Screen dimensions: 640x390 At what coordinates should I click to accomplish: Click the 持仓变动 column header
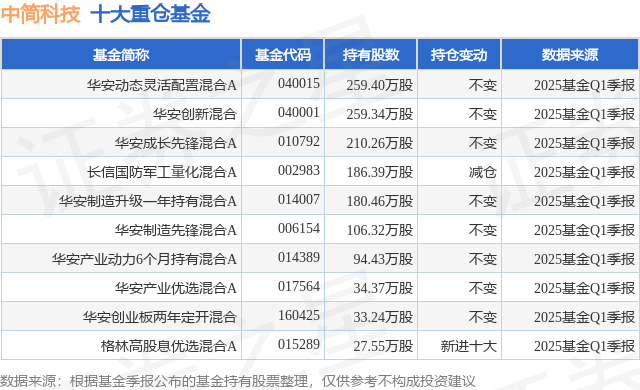tap(459, 55)
